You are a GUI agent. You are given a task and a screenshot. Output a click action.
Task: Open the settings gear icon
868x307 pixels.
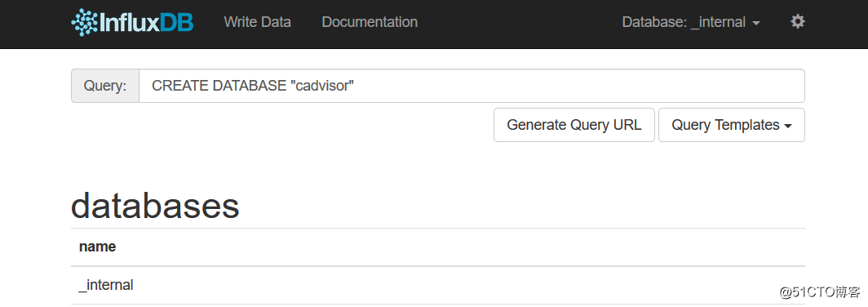[x=797, y=22]
